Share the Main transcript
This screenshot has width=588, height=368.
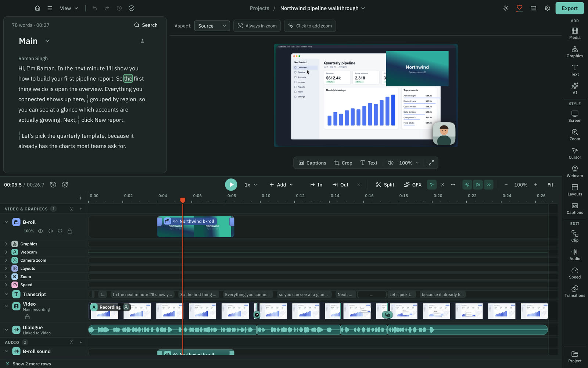(x=142, y=41)
